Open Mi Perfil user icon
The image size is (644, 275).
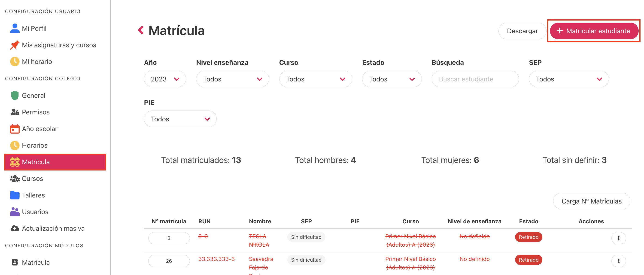[x=15, y=28]
